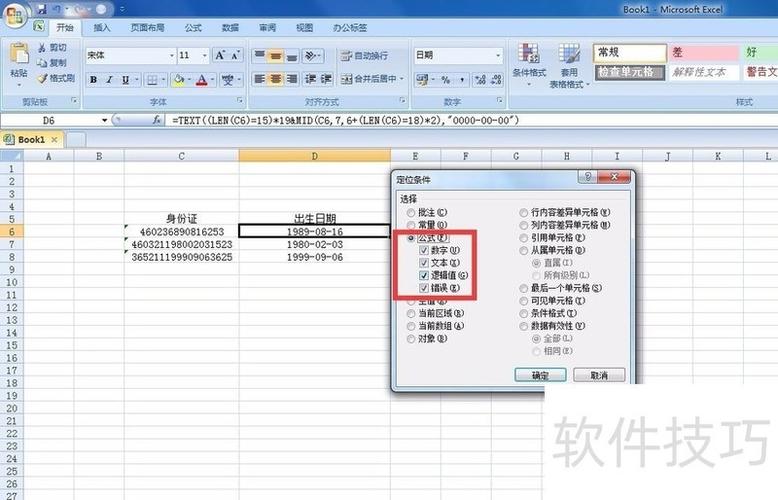
Task: Decrease decimal places
Action: (x=496, y=79)
